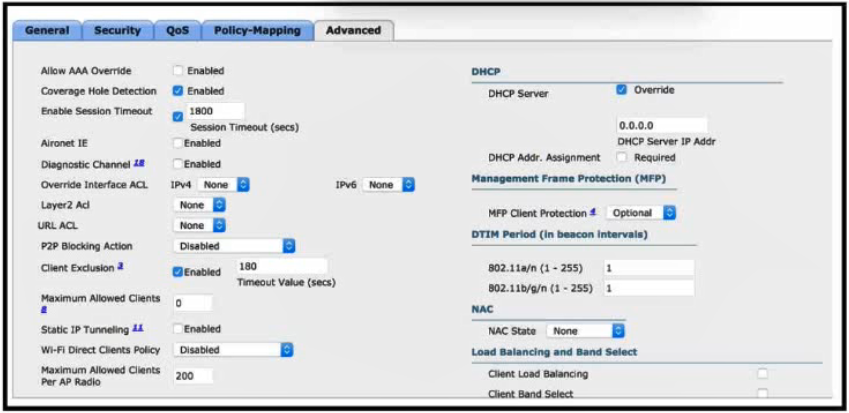The height and width of the screenshot is (413, 849).
Task: Enable Client Load Balancing checkbox
Action: pyautogui.click(x=762, y=374)
